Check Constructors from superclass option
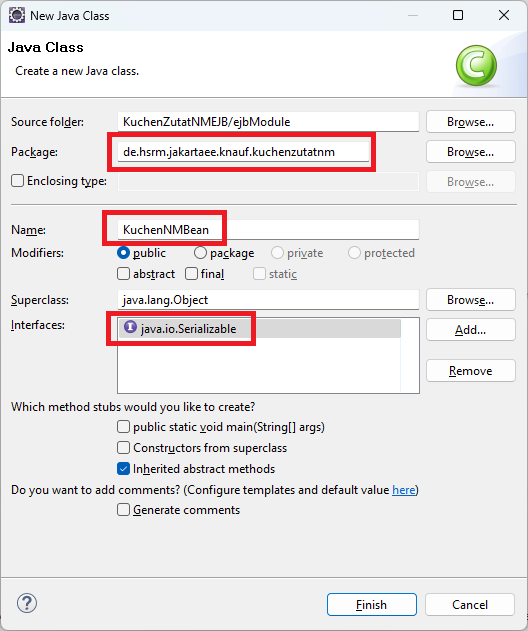This screenshot has height=631, width=528. pos(123,447)
